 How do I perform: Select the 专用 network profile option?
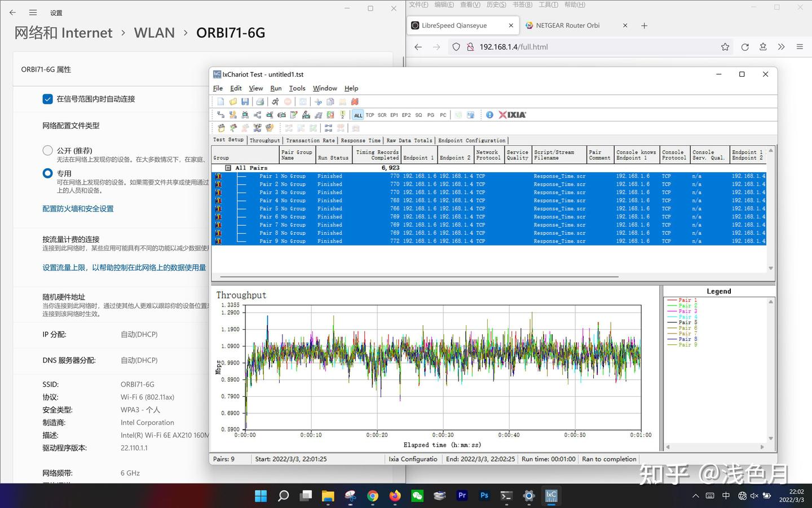coord(47,173)
